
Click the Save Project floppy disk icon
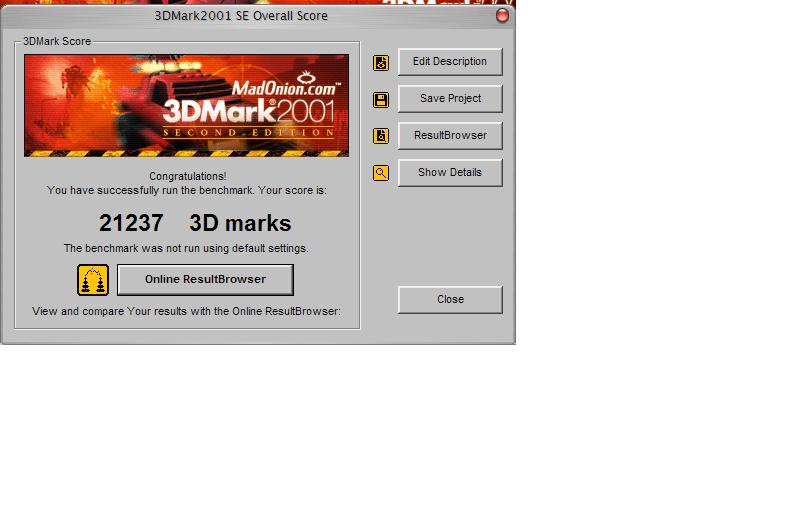click(x=380, y=99)
